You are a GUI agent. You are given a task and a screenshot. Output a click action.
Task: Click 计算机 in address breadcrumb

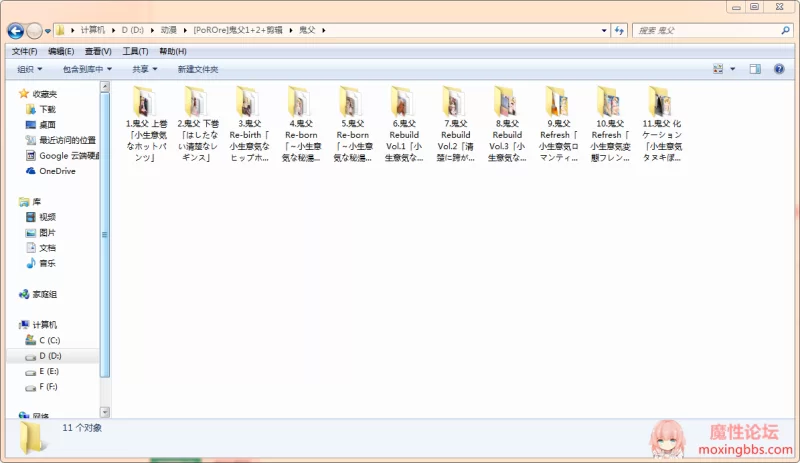[x=92, y=30]
